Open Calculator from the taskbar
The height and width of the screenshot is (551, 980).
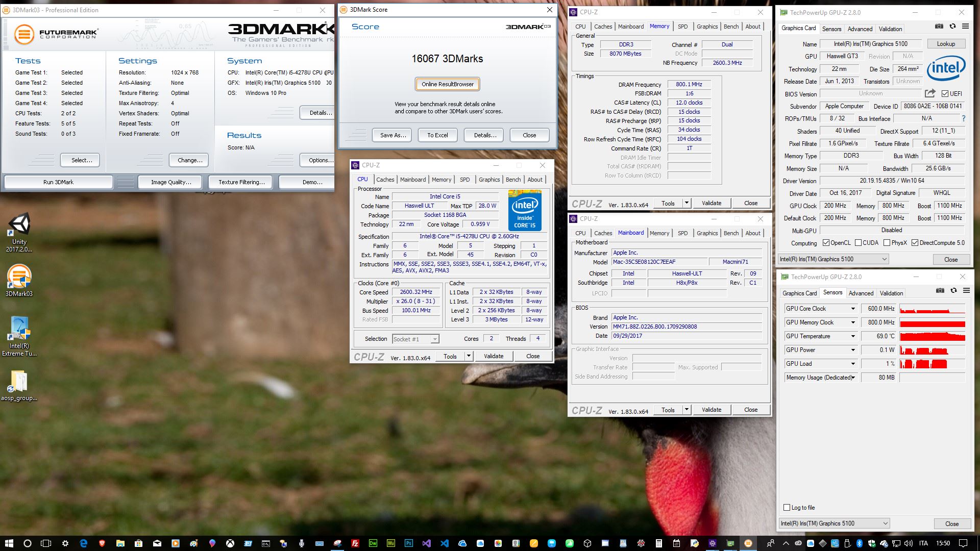[659, 543]
